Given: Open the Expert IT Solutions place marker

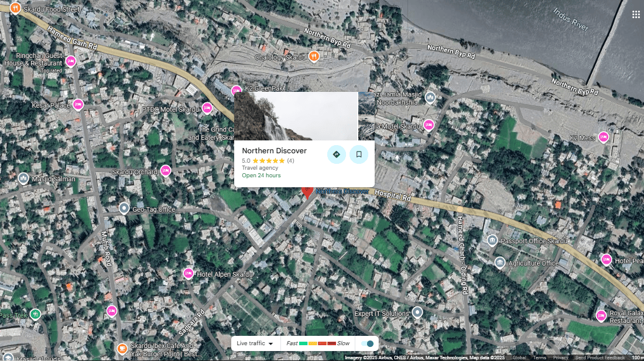Looking at the screenshot, I should [x=417, y=312].
